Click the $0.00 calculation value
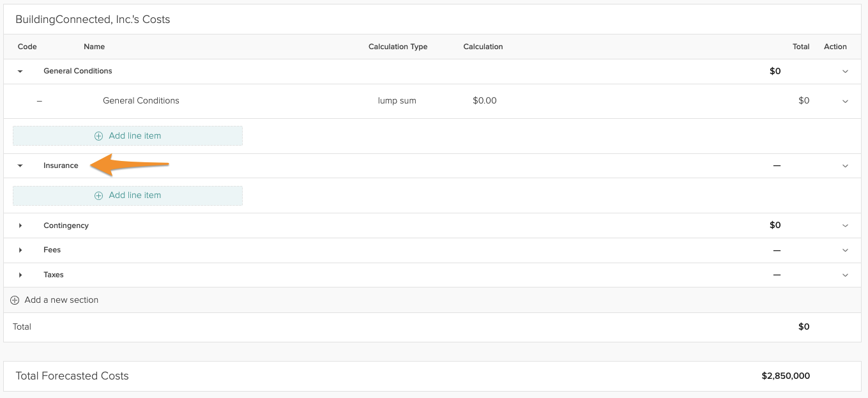Viewport: 868px width, 398px height. 484,101
